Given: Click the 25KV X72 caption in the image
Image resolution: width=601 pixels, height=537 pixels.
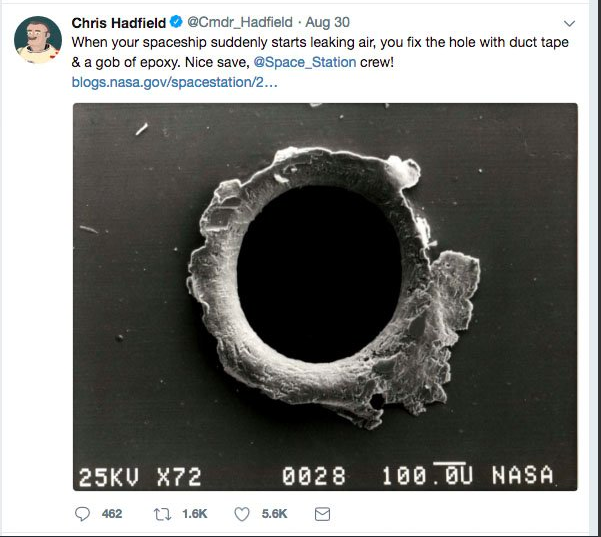Looking at the screenshot, I should click(140, 477).
